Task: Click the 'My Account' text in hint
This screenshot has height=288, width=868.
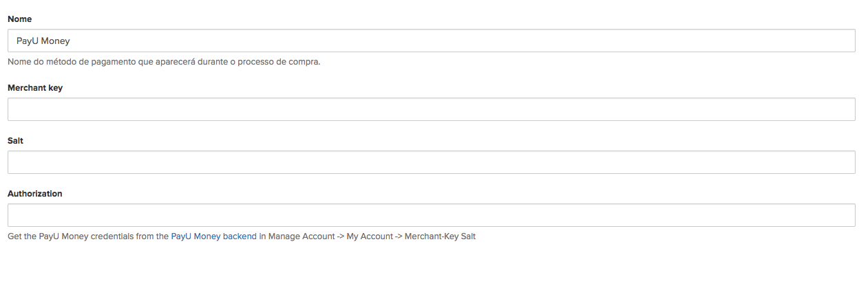Action: pos(370,236)
